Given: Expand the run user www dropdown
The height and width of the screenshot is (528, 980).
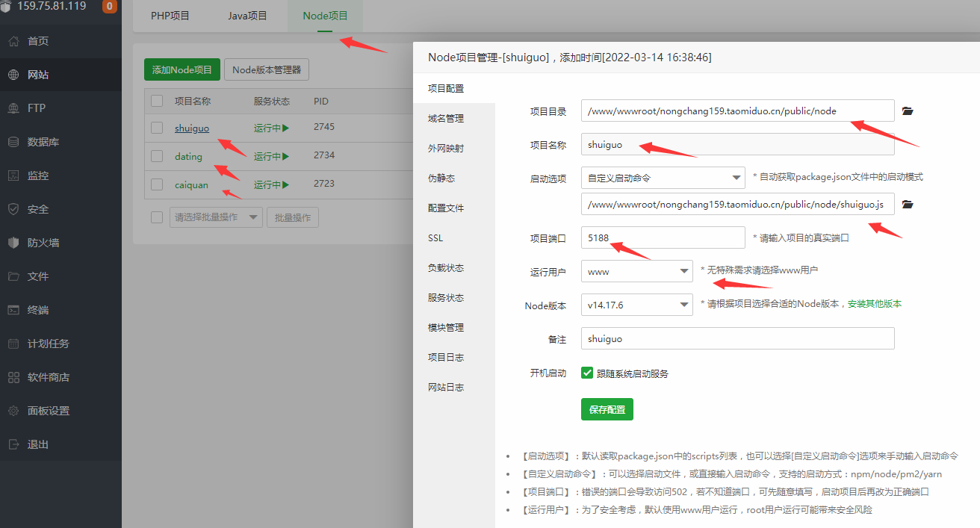Looking at the screenshot, I should pos(636,272).
